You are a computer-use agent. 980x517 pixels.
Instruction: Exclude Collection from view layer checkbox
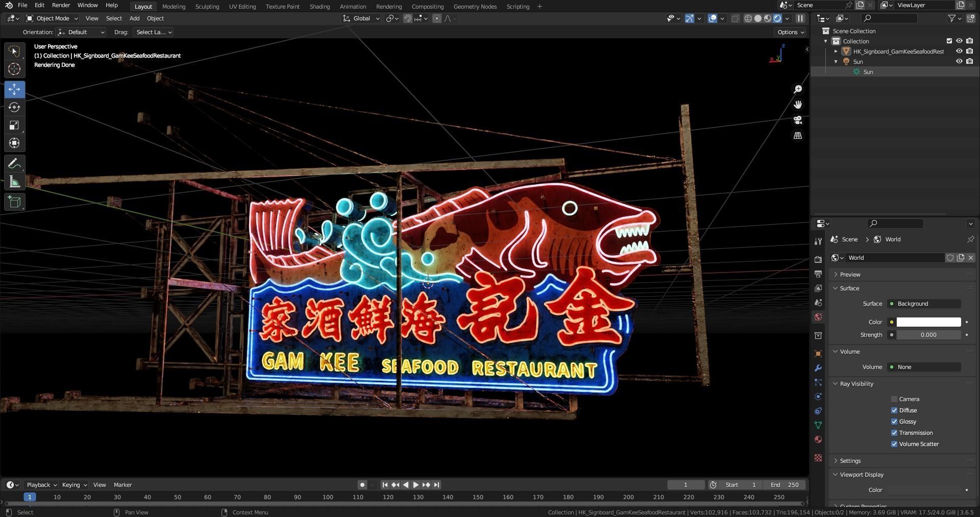tap(949, 41)
